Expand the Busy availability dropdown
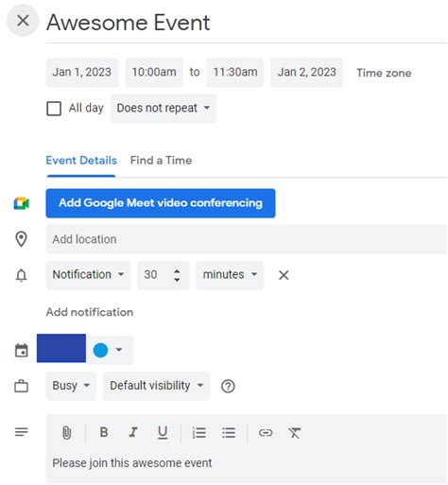This screenshot has width=448, height=485. pyautogui.click(x=71, y=386)
